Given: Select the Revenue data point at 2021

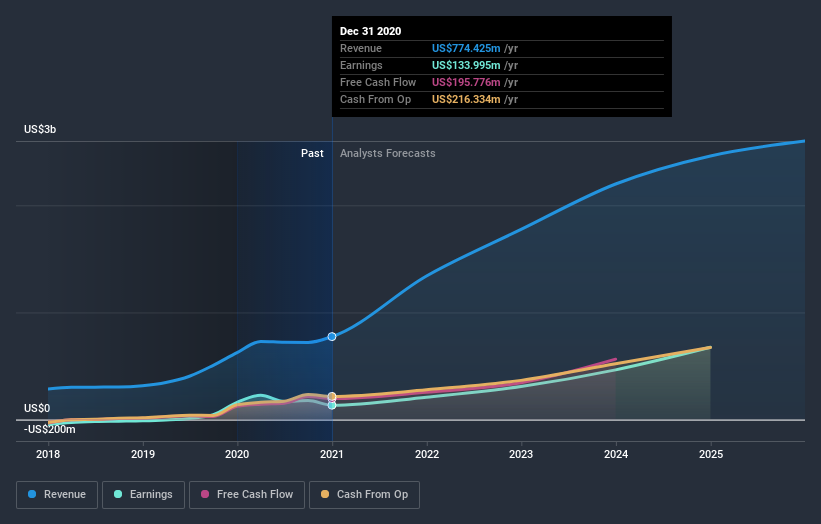Looking at the screenshot, I should [x=332, y=337].
